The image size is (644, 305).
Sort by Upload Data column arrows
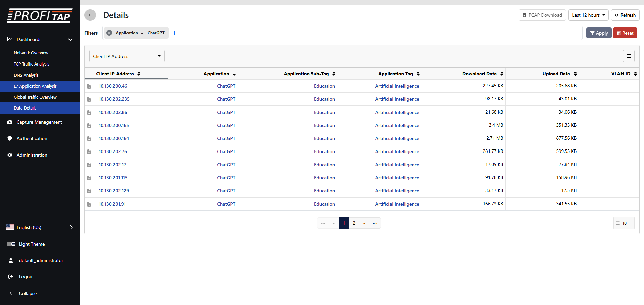click(575, 74)
